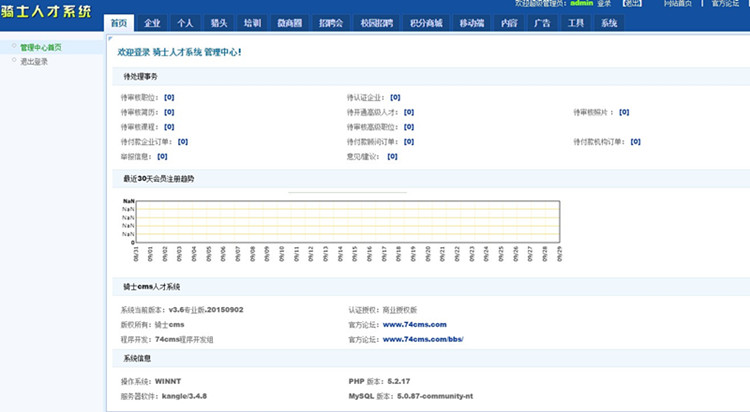Screen dimensions: 750x412
Task: Select the 微商圈 tab
Action: pos(290,22)
